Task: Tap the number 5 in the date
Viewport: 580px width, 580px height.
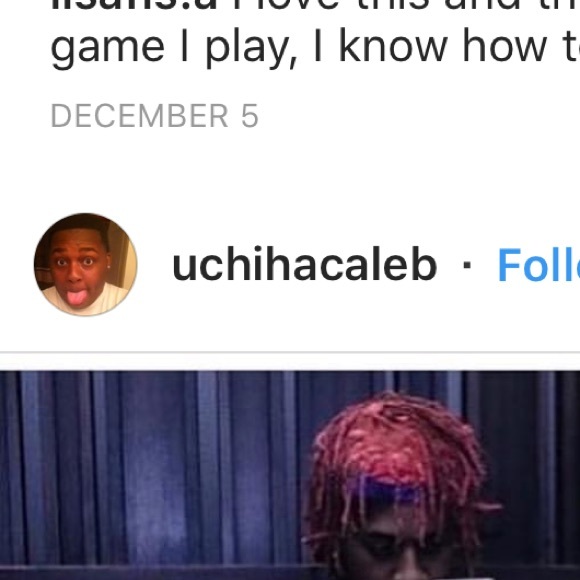Action: tap(250, 116)
